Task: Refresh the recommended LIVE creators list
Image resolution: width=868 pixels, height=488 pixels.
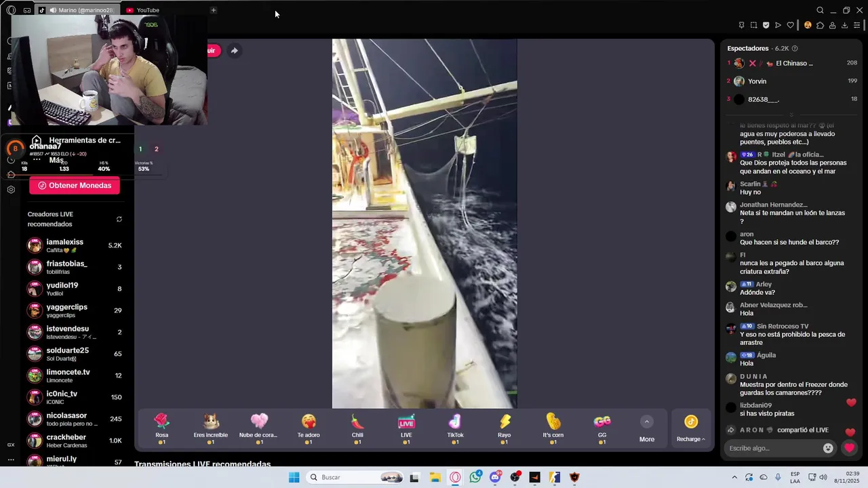Action: pos(119,219)
